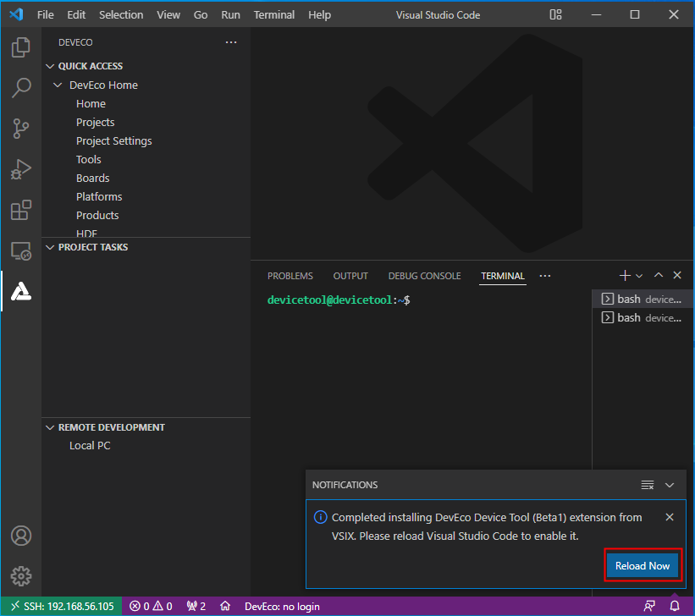Open the Remote Explorer view
This screenshot has width=695, height=616.
point(21,250)
